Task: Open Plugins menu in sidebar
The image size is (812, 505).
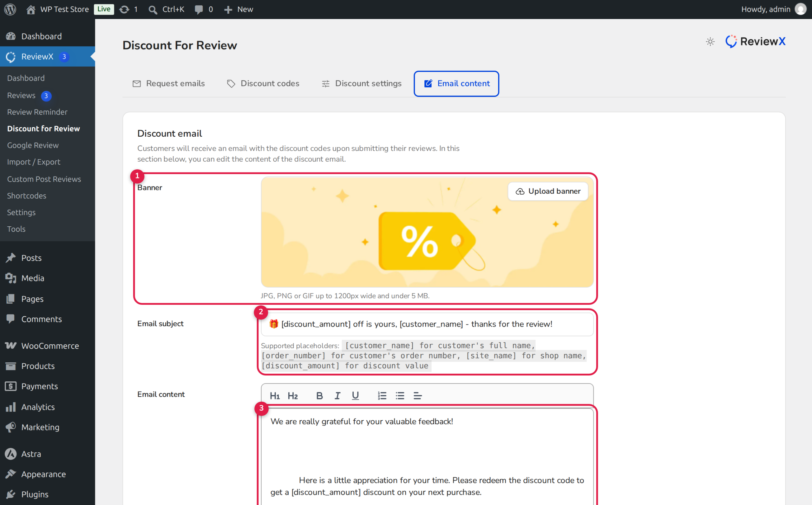Action: point(48,494)
